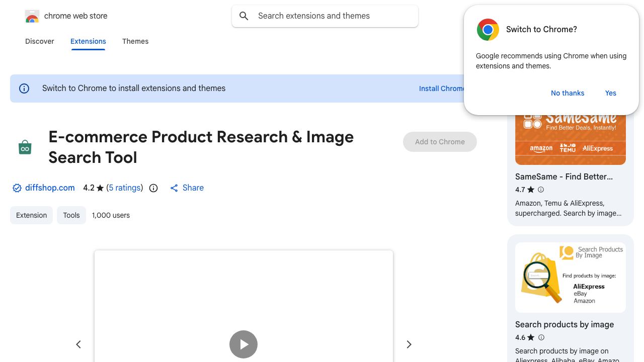
Task: Open SameSame - Find Better... extension title
Action: pos(564,177)
